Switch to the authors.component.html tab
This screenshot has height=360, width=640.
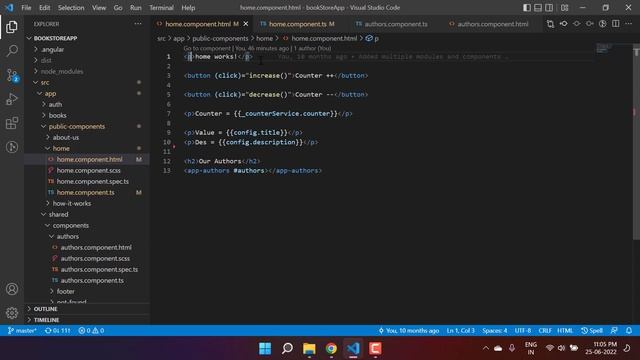point(489,24)
